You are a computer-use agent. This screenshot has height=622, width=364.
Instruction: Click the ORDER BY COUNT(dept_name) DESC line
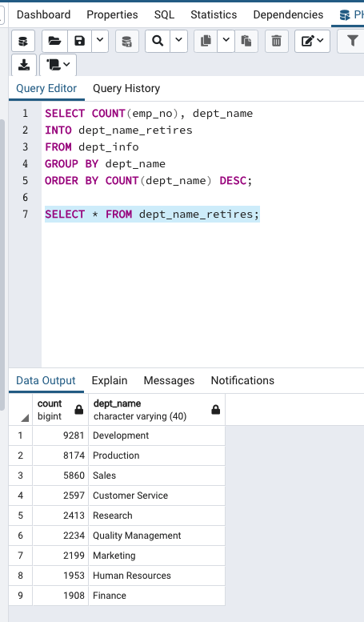(x=148, y=180)
